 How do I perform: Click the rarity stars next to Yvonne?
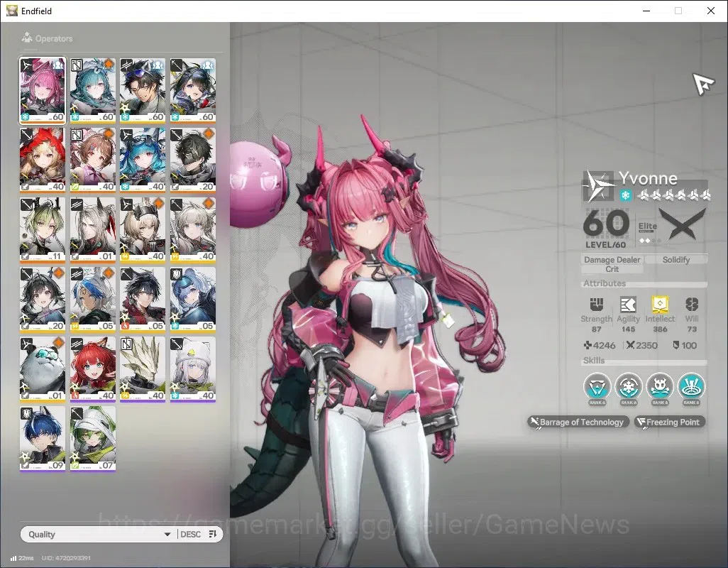(x=674, y=195)
